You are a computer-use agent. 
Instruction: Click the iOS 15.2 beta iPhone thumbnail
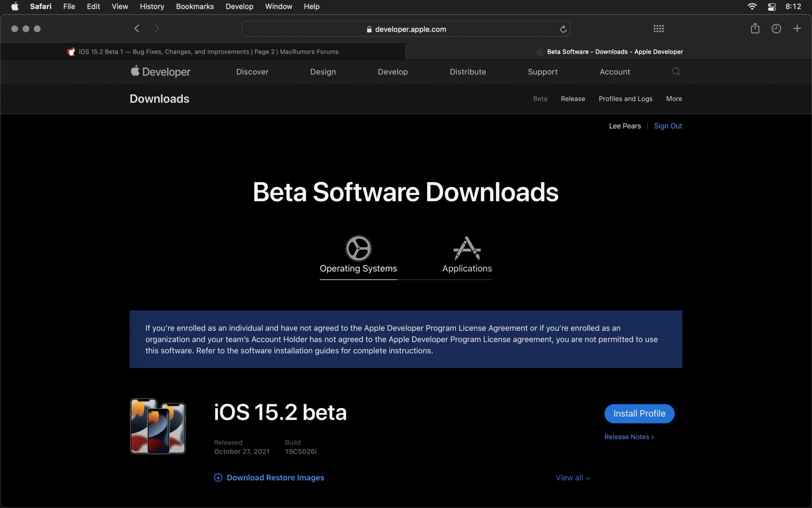click(158, 426)
